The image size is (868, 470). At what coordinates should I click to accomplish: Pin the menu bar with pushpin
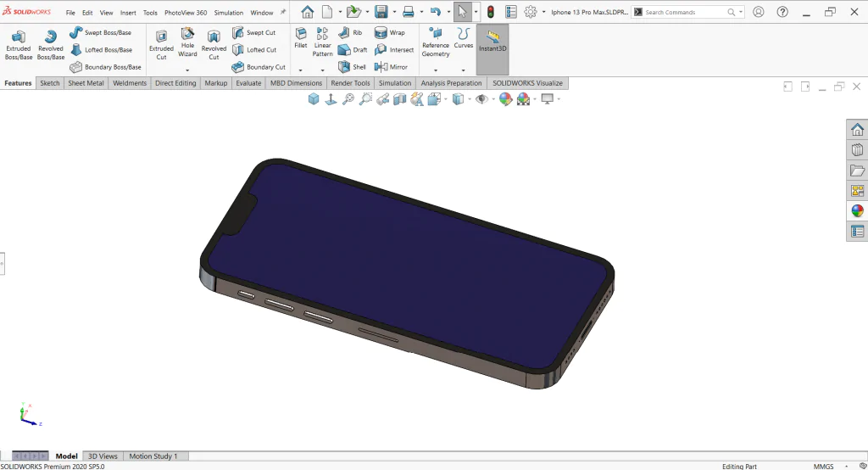click(283, 12)
